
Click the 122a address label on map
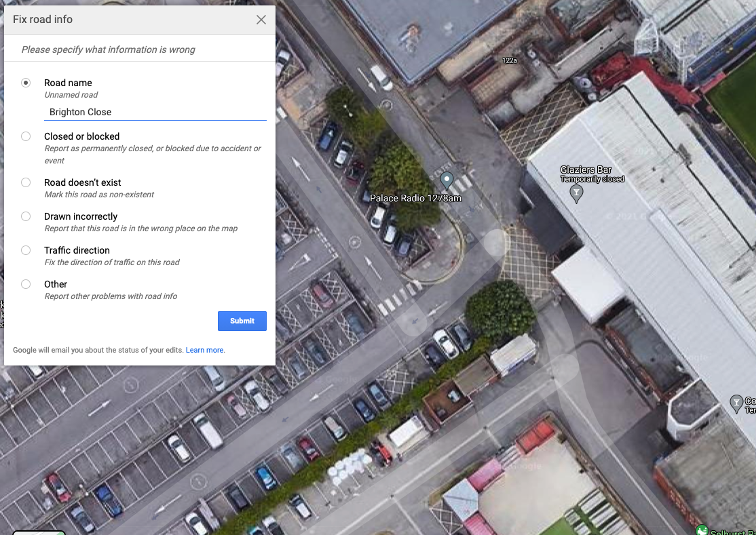[x=510, y=60]
